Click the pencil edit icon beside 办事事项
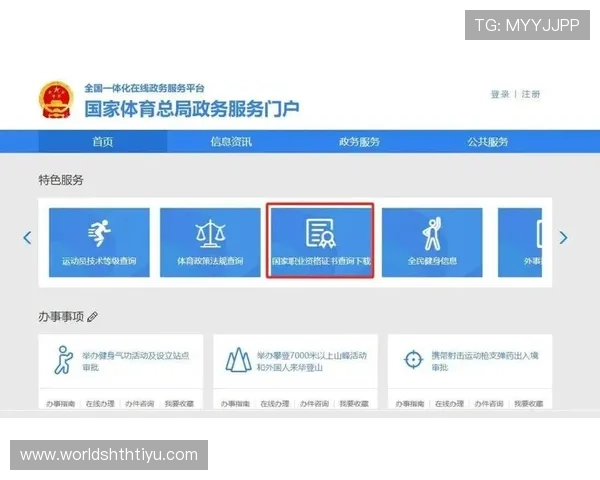Viewport: 600px width, 480px height. 92,317
